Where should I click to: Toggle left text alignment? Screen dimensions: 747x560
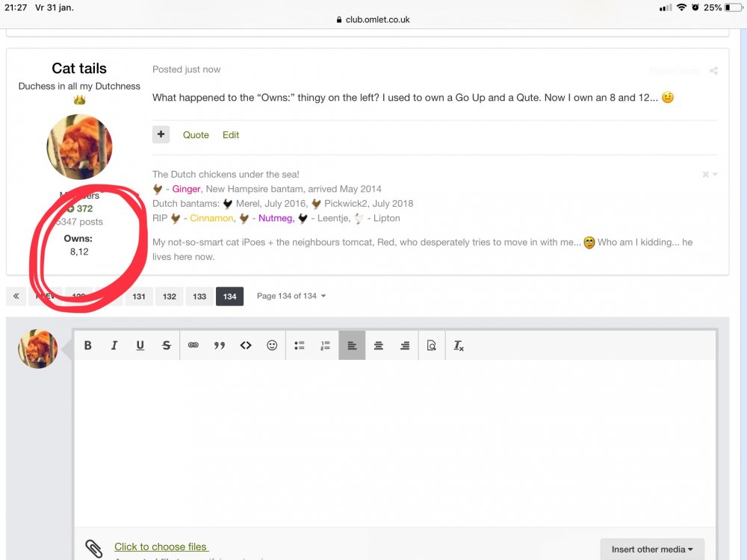tap(352, 345)
